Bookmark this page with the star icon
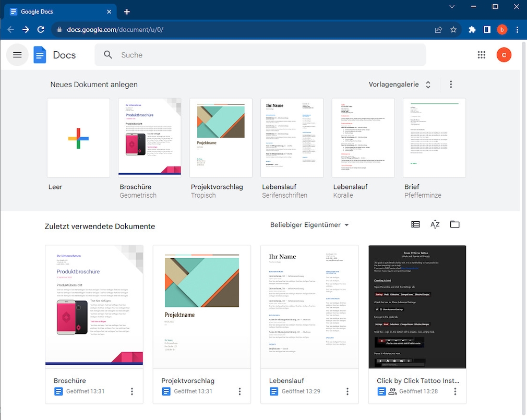 coord(453,30)
